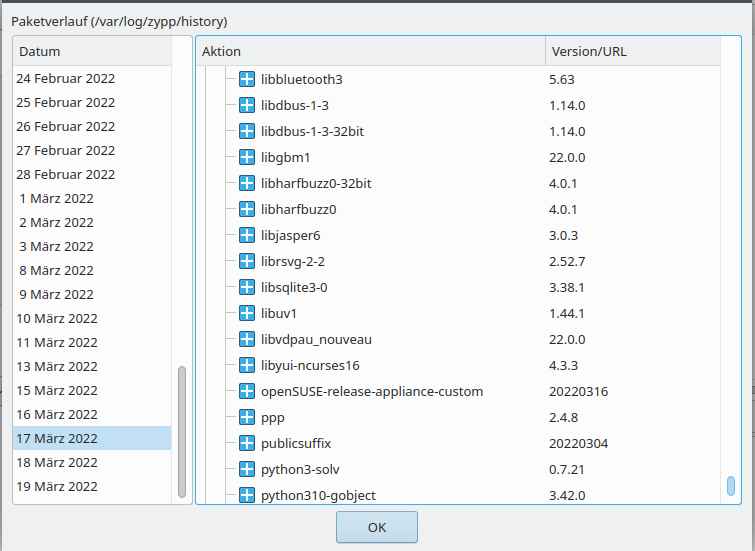Click the plus icon beside libharfbuzz0
This screenshot has width=755, height=551.
click(x=247, y=209)
